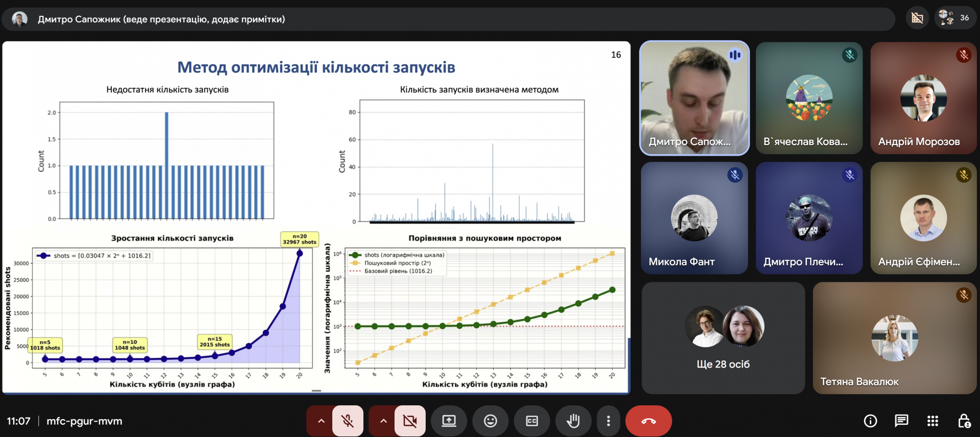Open meeting details info
The height and width of the screenshot is (437, 980).
click(x=870, y=421)
